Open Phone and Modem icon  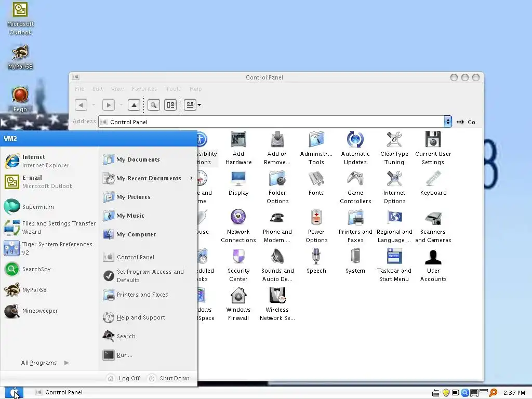click(x=277, y=227)
